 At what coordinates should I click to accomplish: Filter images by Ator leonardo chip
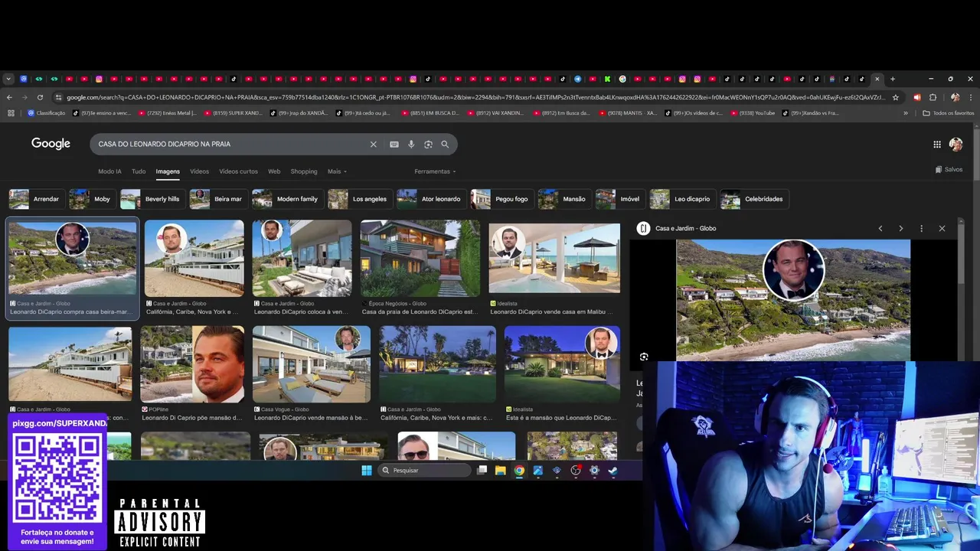[x=430, y=199]
